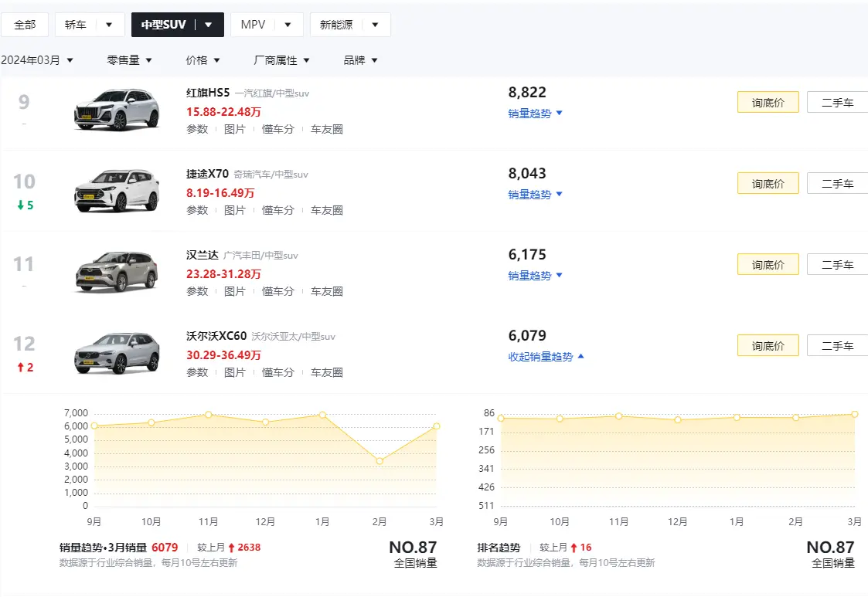Image resolution: width=868 pixels, height=597 pixels.
Task: Click sales figure 8,043
Action: 527,174
